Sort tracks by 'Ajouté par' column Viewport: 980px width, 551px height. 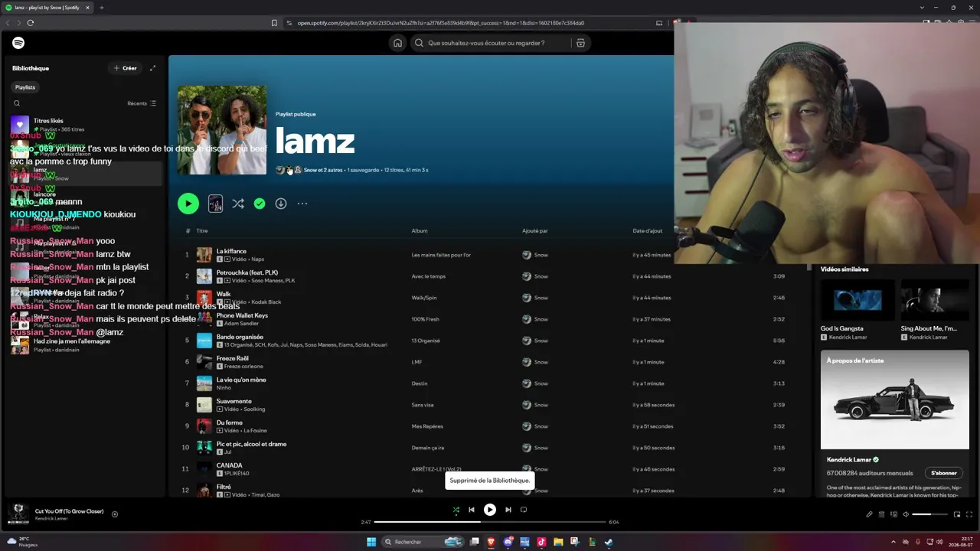(x=535, y=230)
